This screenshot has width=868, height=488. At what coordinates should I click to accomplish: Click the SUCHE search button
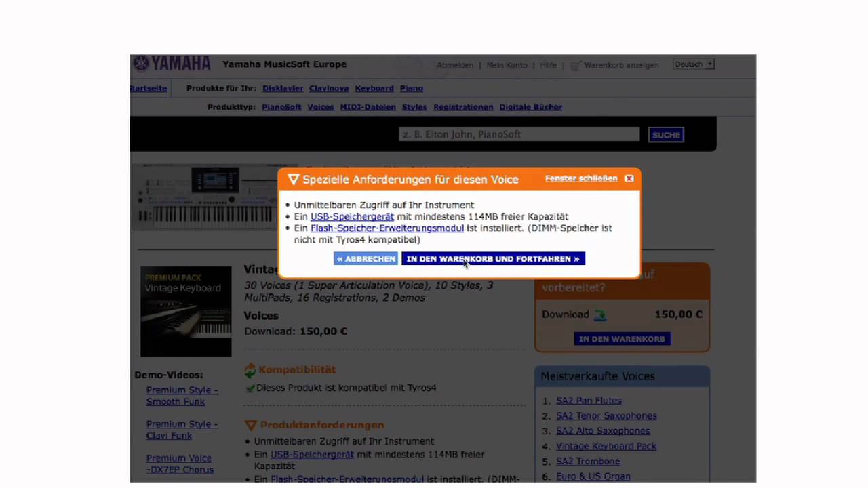[666, 135]
